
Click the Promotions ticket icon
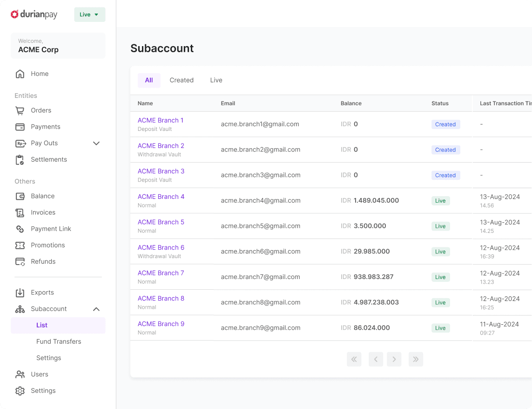pos(20,245)
